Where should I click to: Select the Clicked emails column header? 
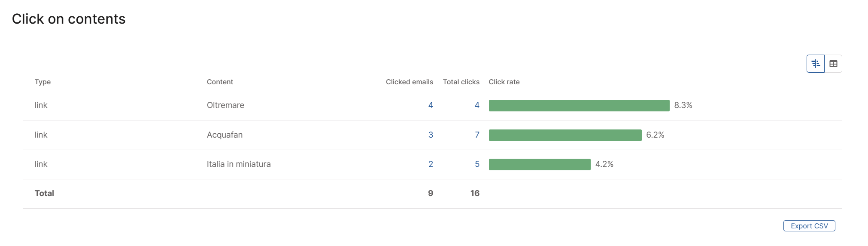[x=409, y=82]
